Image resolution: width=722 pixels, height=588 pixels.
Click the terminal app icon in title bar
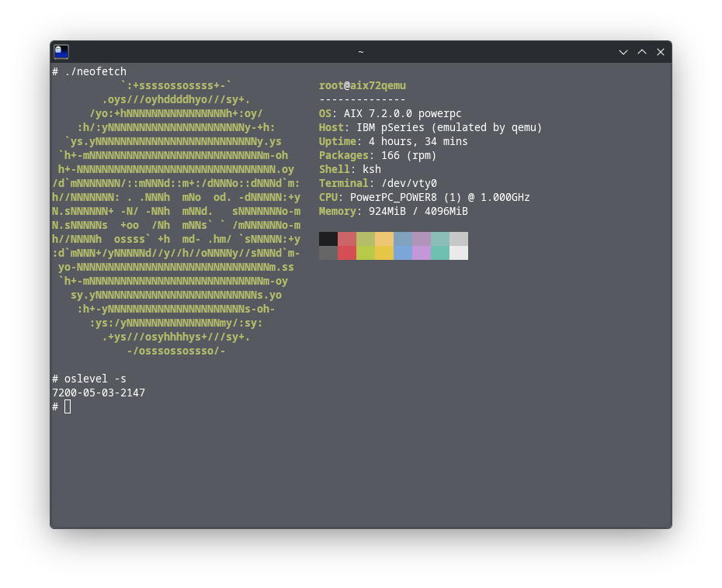pyautogui.click(x=61, y=51)
